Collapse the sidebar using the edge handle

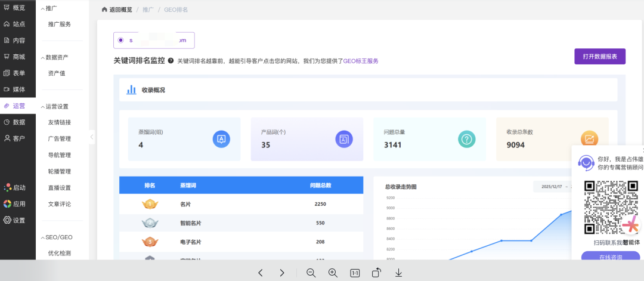(x=92, y=137)
